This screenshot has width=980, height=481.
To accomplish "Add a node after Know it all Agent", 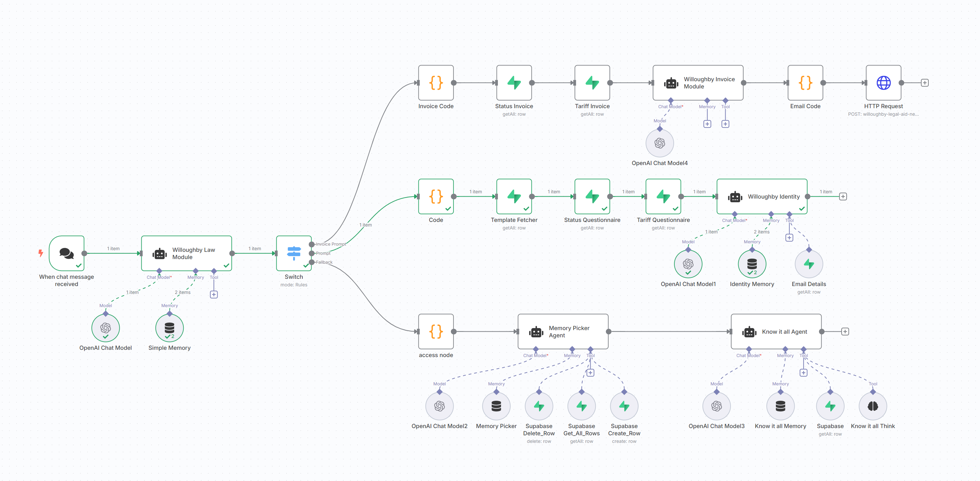I will tap(845, 331).
